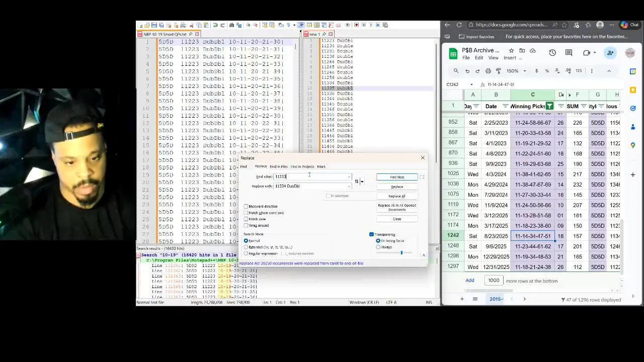The width and height of the screenshot is (644, 362).
Task: Click the Undo arrow in Notepad++ toolbar
Action: [x=215, y=25]
